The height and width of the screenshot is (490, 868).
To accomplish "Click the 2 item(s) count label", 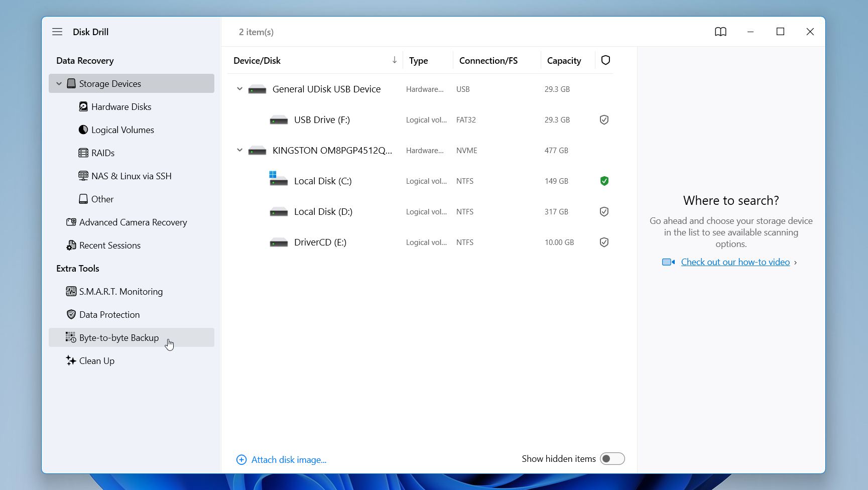I will tap(256, 32).
